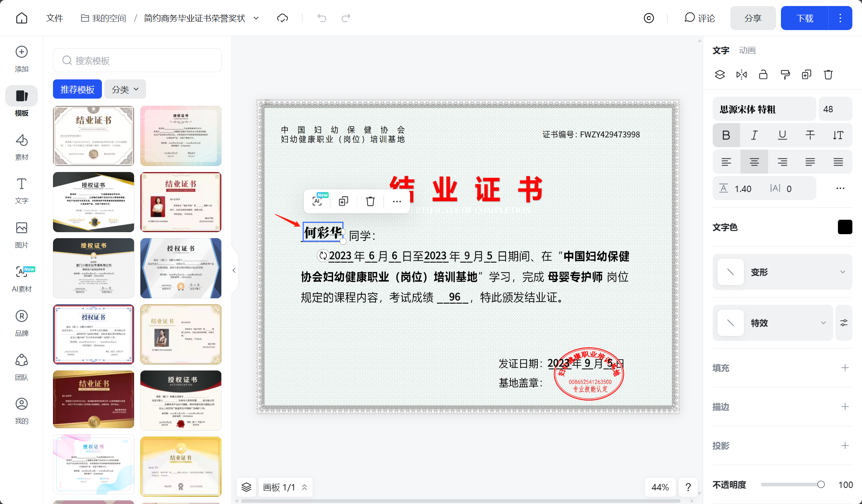This screenshot has width=862, height=504.
Task: Delete element via floating toolbar trash icon
Action: coord(370,201)
